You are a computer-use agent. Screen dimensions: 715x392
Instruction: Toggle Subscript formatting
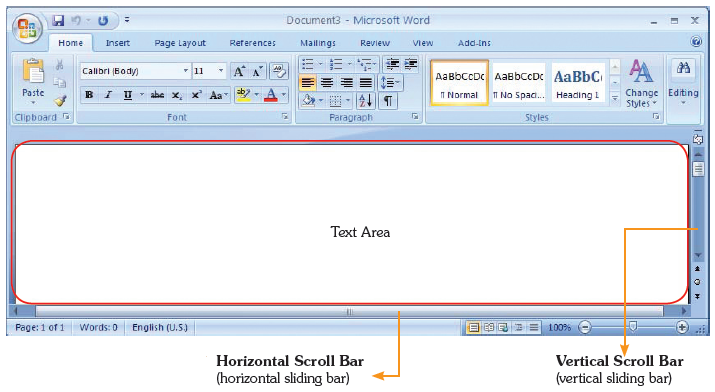click(x=177, y=95)
